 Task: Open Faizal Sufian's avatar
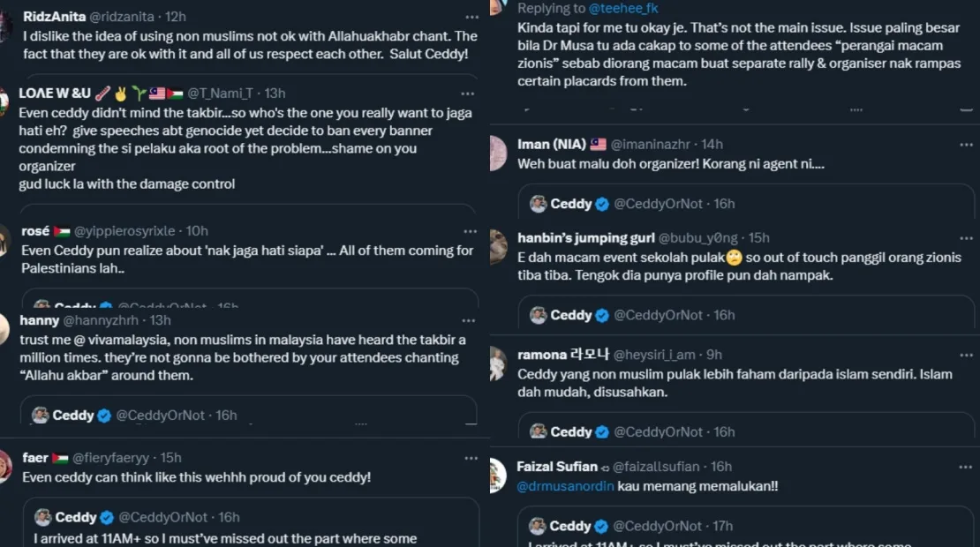pos(498,475)
